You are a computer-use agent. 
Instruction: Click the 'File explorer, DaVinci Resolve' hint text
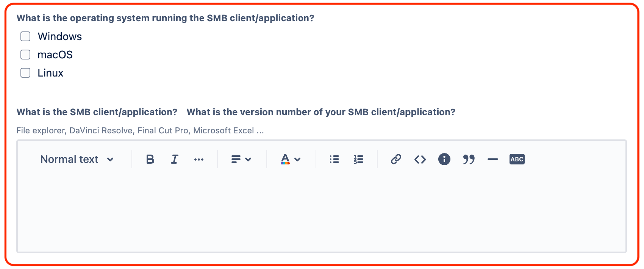click(140, 131)
